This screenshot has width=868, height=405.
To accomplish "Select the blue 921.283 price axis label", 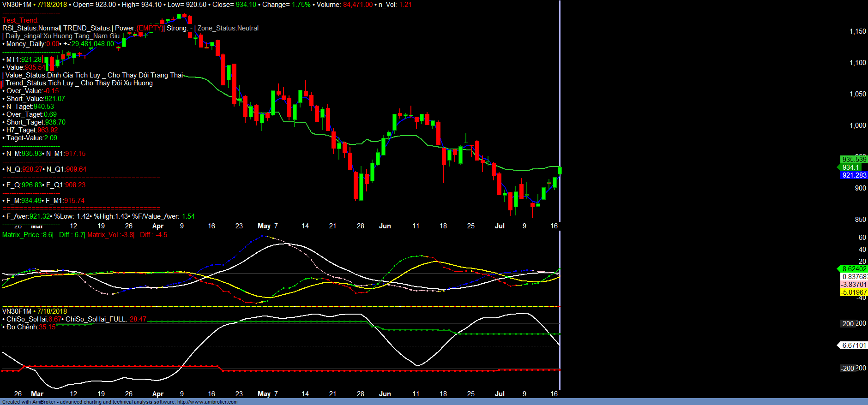I will point(854,175).
